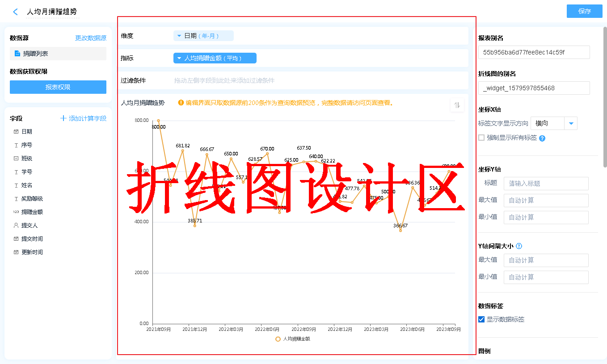Toggle 人均捐赠金额 legend marker in chart
The image size is (607, 364).
278,339
